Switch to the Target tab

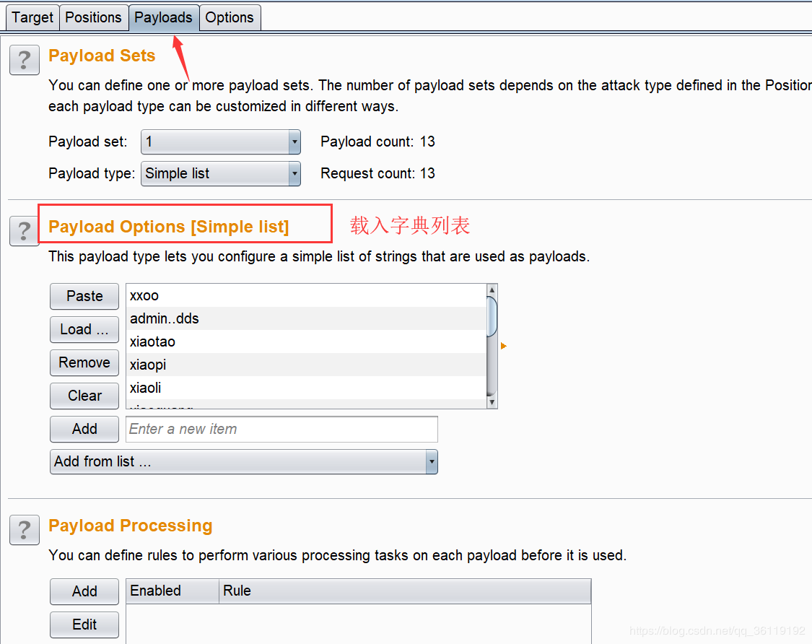click(32, 17)
